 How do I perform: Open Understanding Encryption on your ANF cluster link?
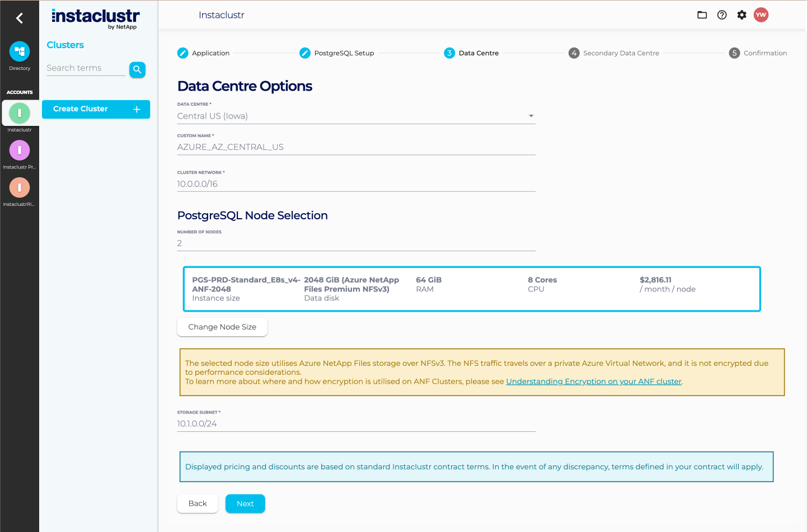[x=593, y=381]
